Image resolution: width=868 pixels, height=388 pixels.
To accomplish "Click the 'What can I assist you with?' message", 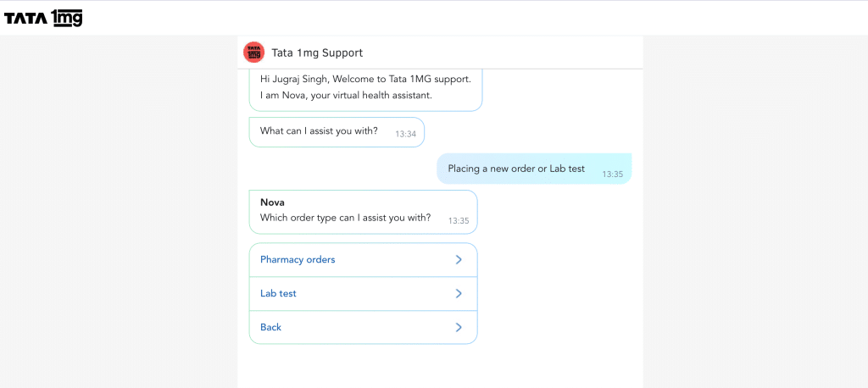I will pos(337,132).
